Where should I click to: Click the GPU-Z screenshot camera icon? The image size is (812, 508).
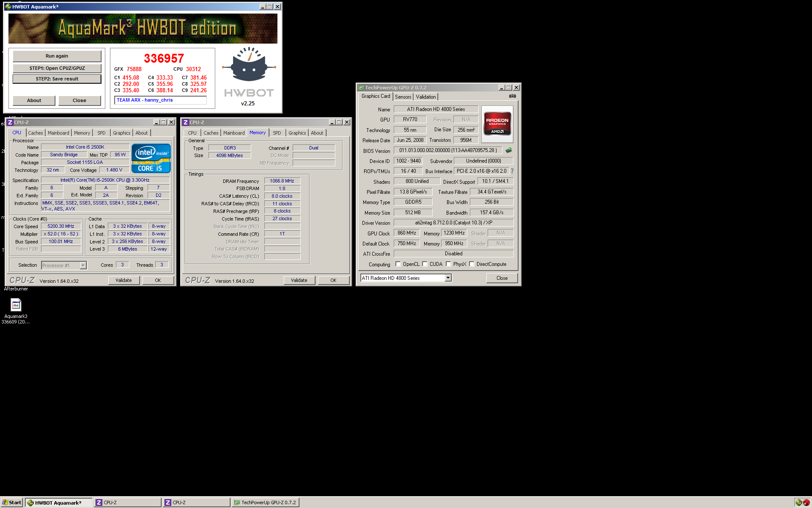point(512,96)
